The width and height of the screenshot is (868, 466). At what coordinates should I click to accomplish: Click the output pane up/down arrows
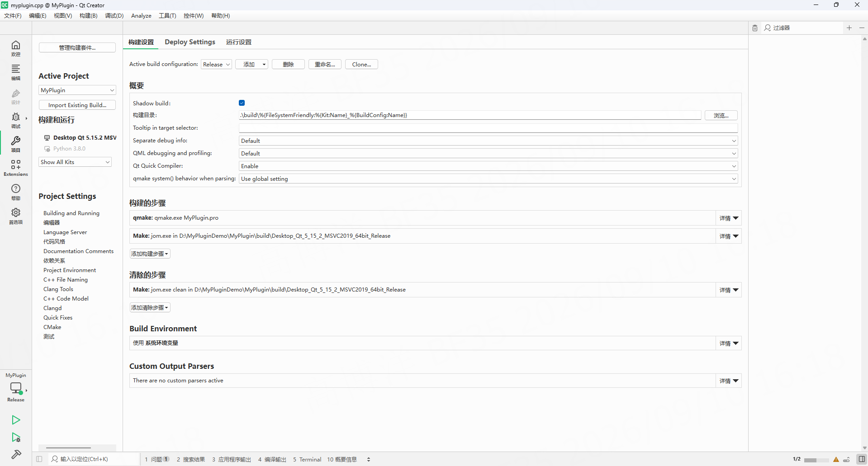point(369,459)
